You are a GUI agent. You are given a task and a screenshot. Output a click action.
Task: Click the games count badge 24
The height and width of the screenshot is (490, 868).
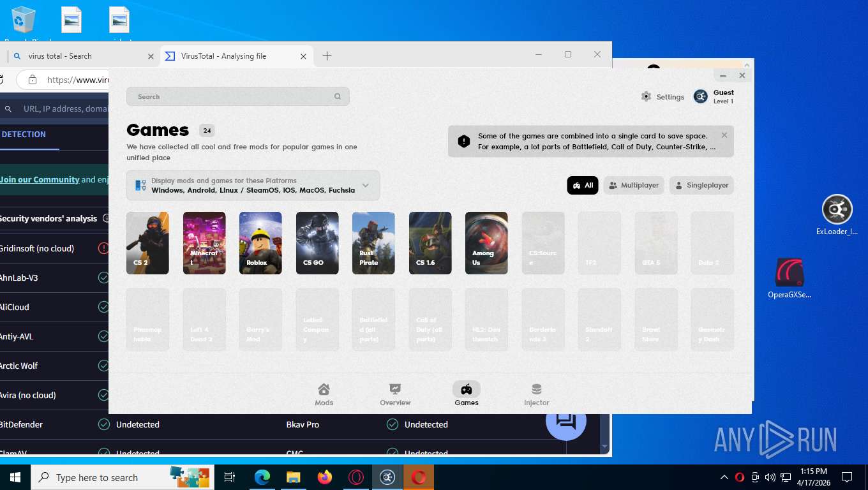pyautogui.click(x=207, y=131)
